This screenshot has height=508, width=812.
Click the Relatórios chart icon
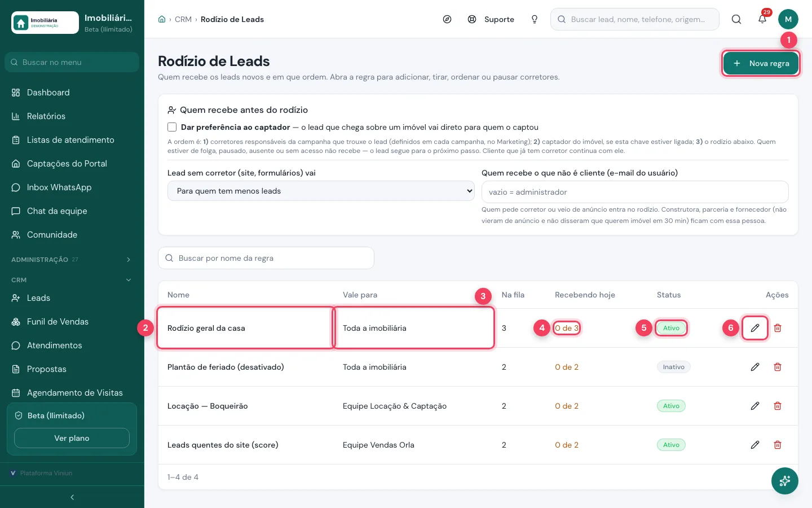point(16,116)
